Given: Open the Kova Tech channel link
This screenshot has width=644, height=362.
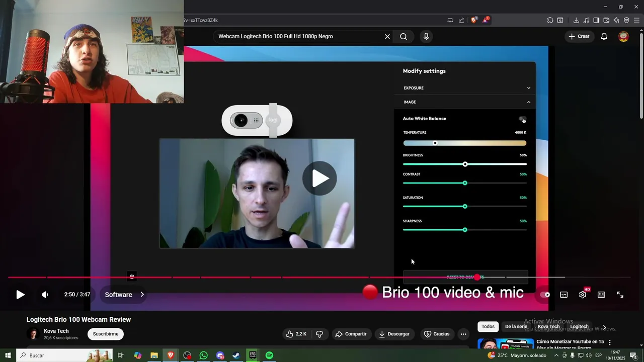Looking at the screenshot, I should coord(56,331).
